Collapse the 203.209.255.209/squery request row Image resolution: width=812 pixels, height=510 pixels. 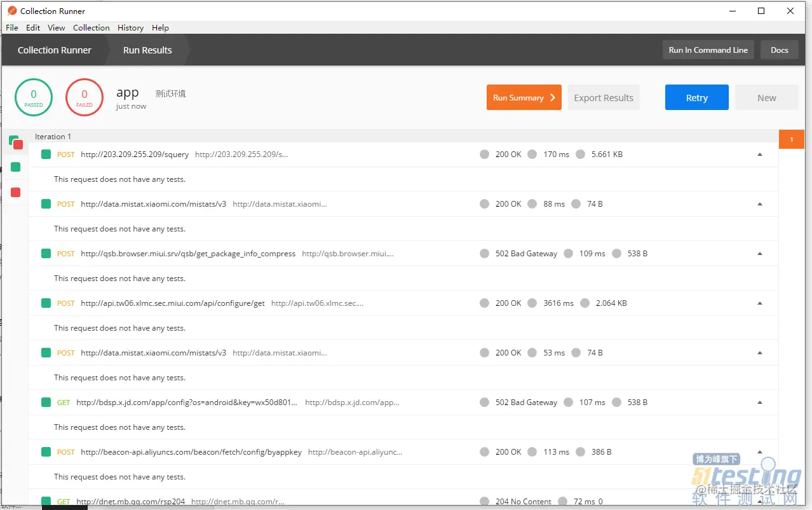(760, 155)
